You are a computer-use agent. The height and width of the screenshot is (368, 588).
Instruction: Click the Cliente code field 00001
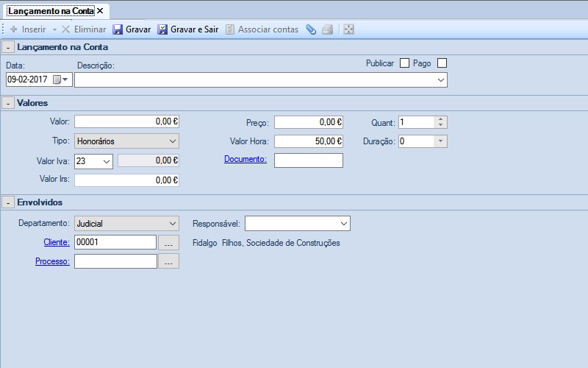115,242
